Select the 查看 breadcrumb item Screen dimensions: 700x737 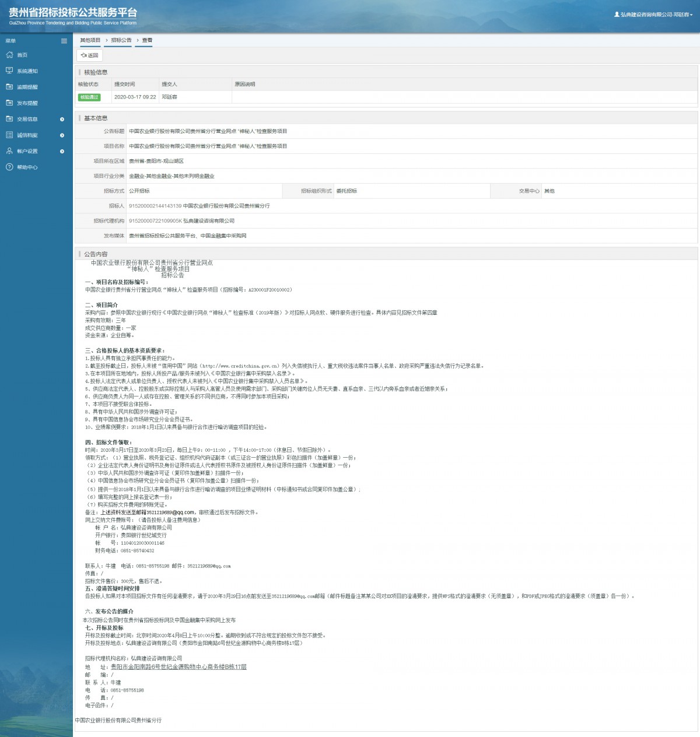tap(147, 40)
